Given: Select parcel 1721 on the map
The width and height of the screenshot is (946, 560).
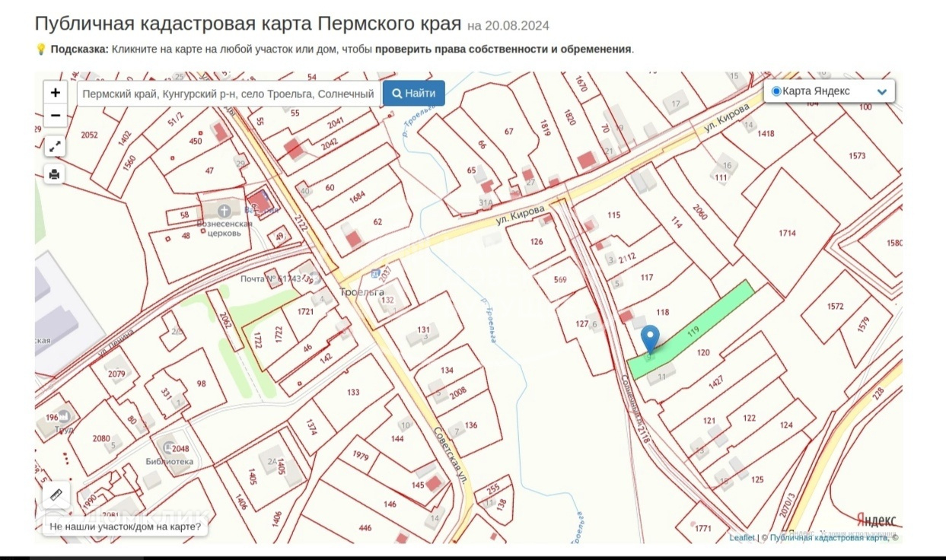Looking at the screenshot, I should pos(306,312).
